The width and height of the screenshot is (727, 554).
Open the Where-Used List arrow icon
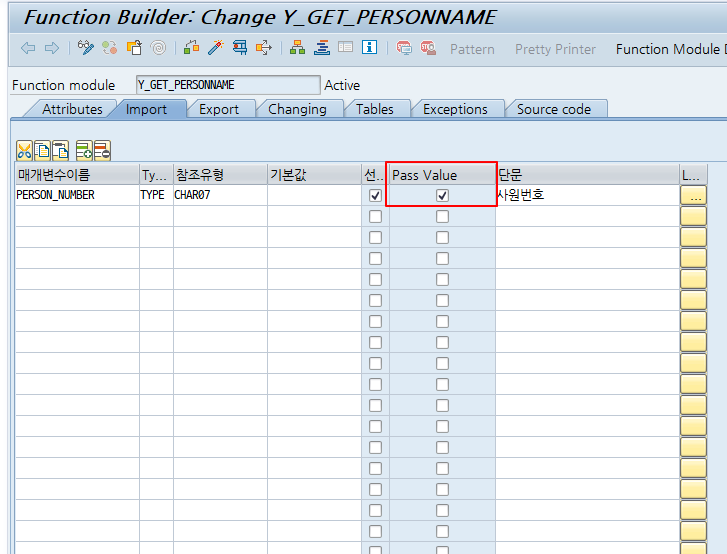click(x=264, y=48)
